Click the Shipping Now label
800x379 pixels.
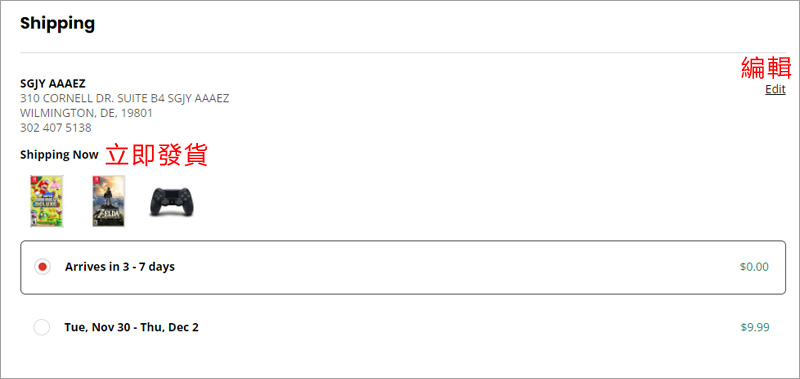pos(59,155)
